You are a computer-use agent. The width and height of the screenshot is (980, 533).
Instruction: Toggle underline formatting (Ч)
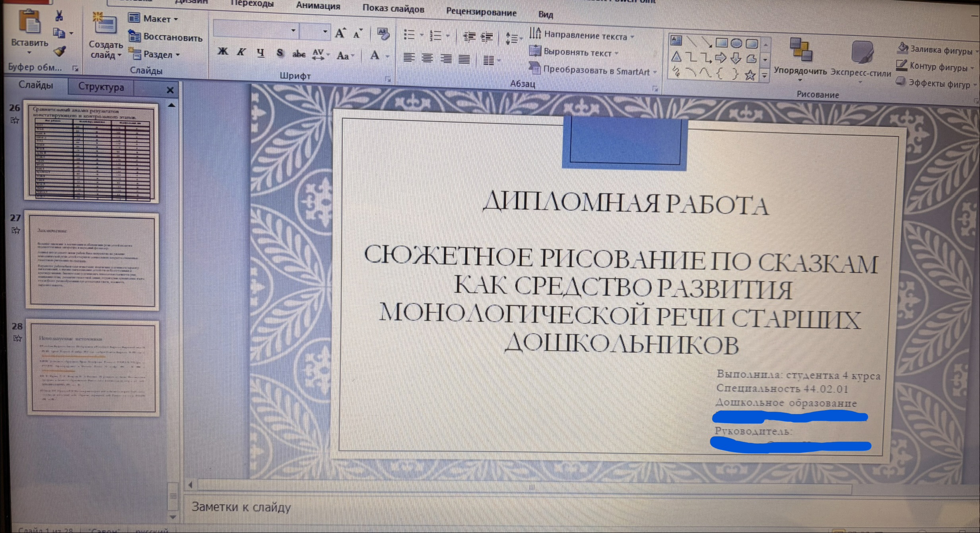click(260, 53)
